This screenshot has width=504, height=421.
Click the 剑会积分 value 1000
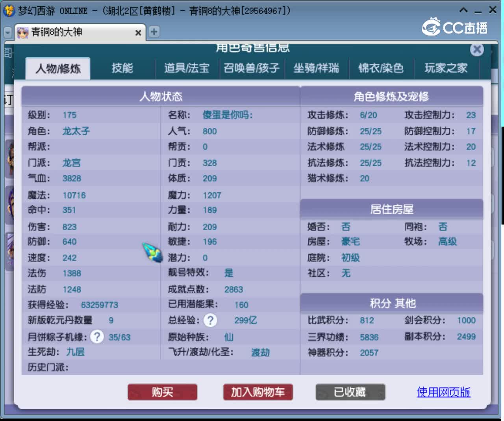(x=466, y=320)
